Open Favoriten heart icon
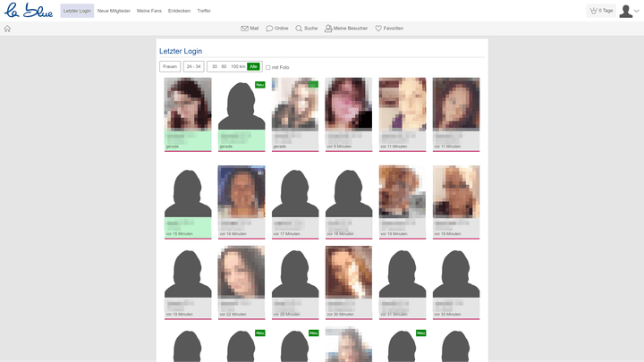This screenshot has height=362, width=644. (x=378, y=29)
